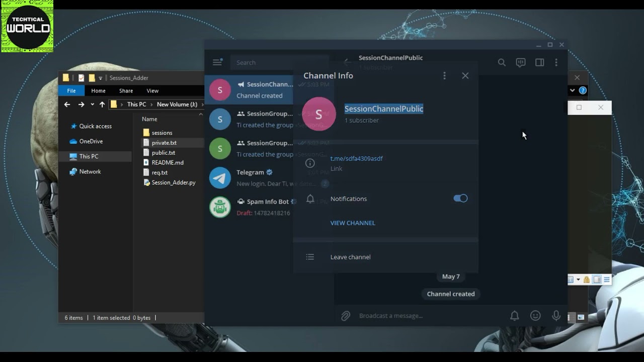Open the t.me/sdfa4309asdf channel link
The width and height of the screenshot is (644, 362).
click(356, 158)
